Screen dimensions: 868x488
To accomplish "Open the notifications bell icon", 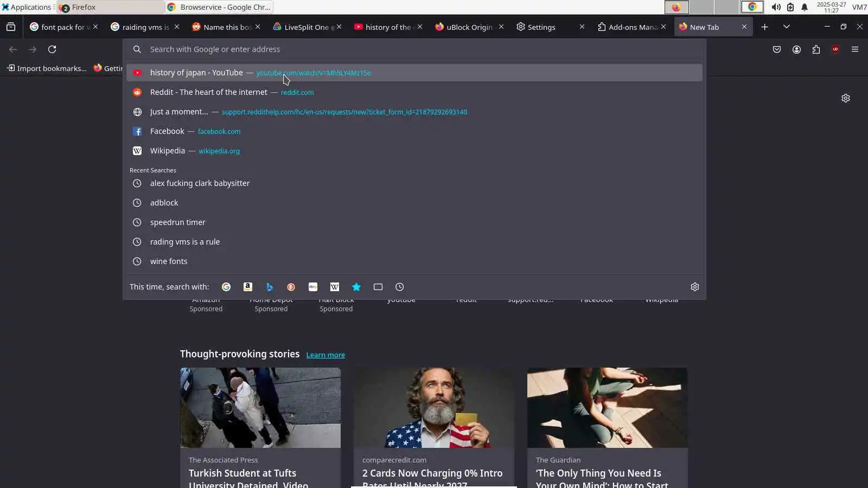I will (x=805, y=7).
